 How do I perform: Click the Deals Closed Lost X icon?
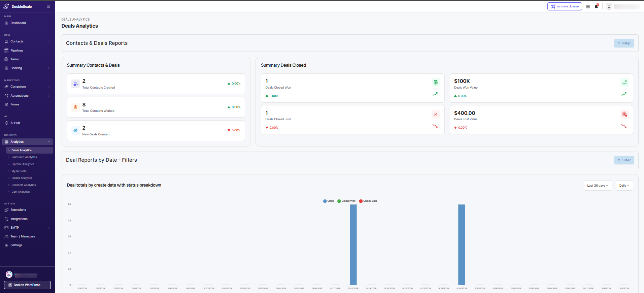click(436, 114)
